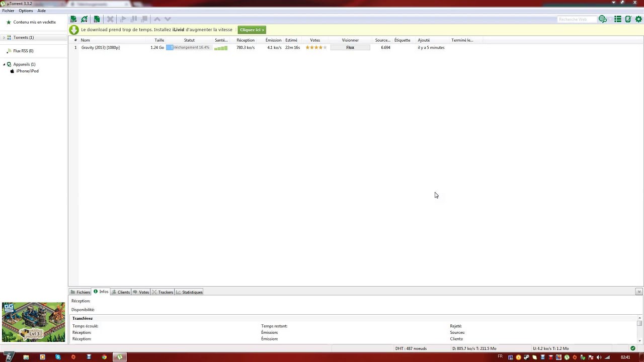Viewport: 644px width, 362px height.
Task: Switch to the Votes tab
Action: pos(141,292)
